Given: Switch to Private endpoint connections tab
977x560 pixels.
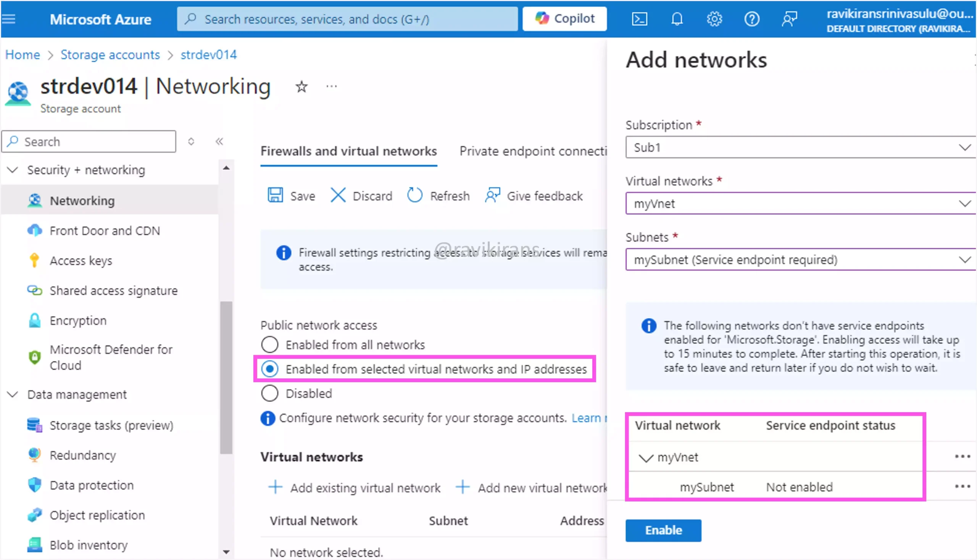Looking at the screenshot, I should tap(533, 151).
